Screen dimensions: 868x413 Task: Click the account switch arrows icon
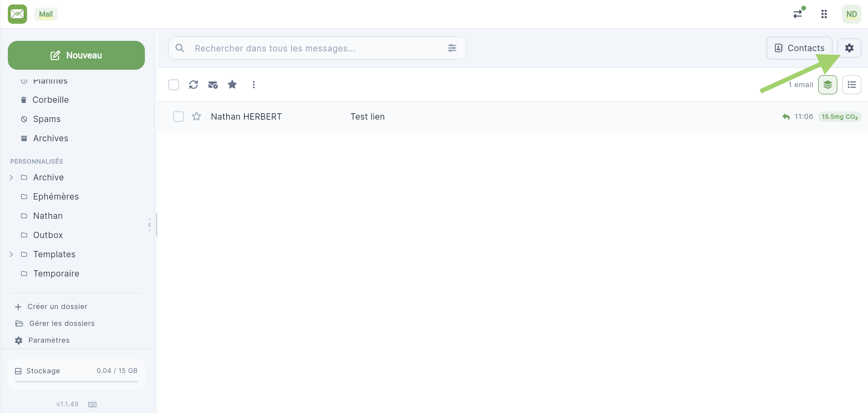click(798, 14)
